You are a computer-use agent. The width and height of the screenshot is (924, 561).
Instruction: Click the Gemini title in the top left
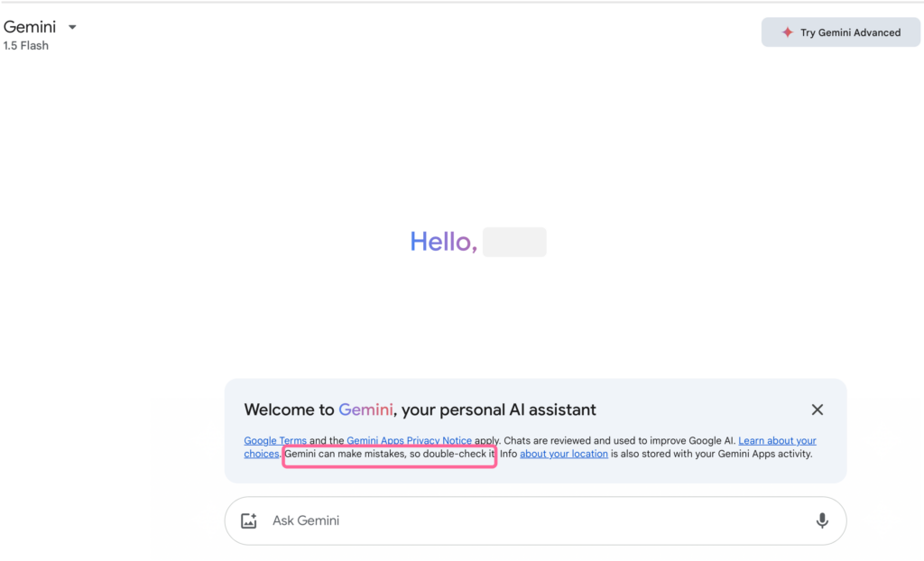[x=30, y=26]
